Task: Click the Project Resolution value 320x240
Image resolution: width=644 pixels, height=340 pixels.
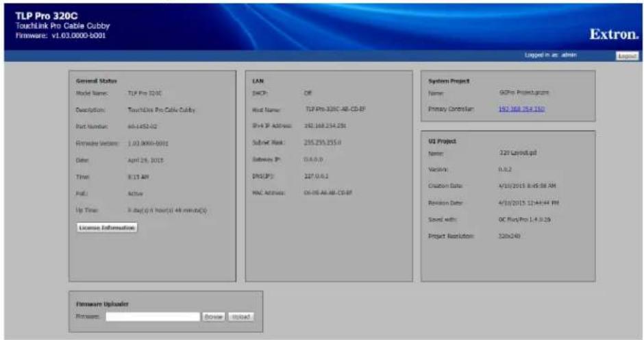Action: point(509,236)
